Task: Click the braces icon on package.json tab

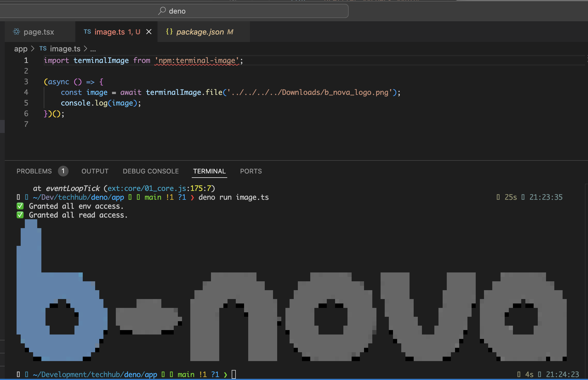Action: click(x=169, y=32)
